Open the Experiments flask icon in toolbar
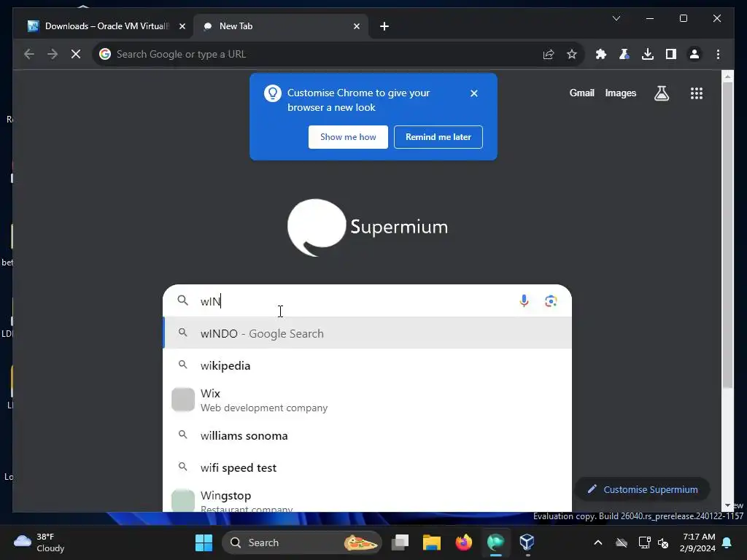This screenshot has width=747, height=560. click(624, 54)
